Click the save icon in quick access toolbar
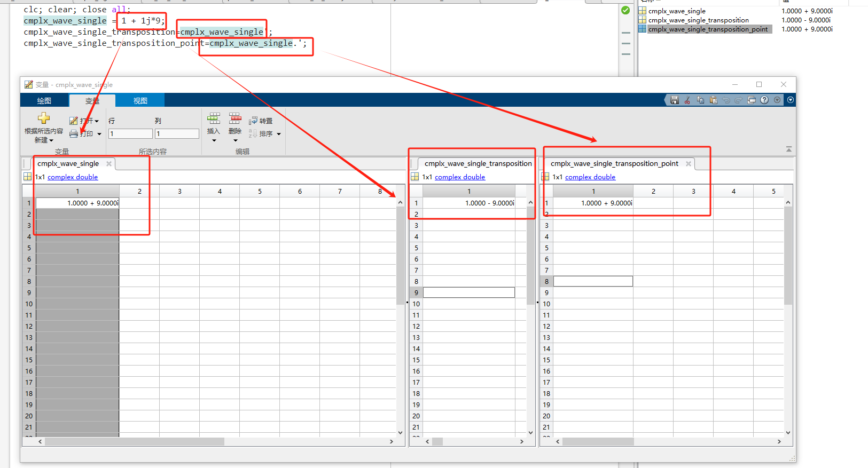The width and height of the screenshot is (868, 468). tap(675, 100)
